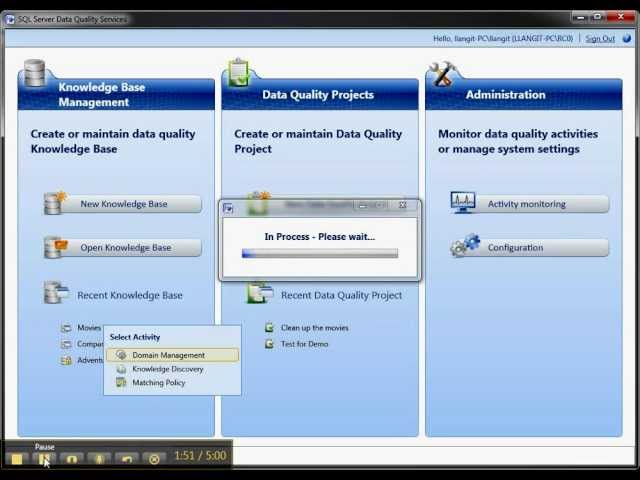Open the Test for Demo project
Viewport: 640px width, 480px height.
[x=304, y=344]
